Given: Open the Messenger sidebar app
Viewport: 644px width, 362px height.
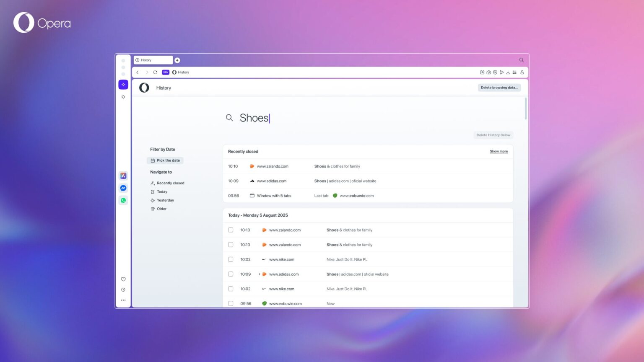Looking at the screenshot, I should pos(123,188).
